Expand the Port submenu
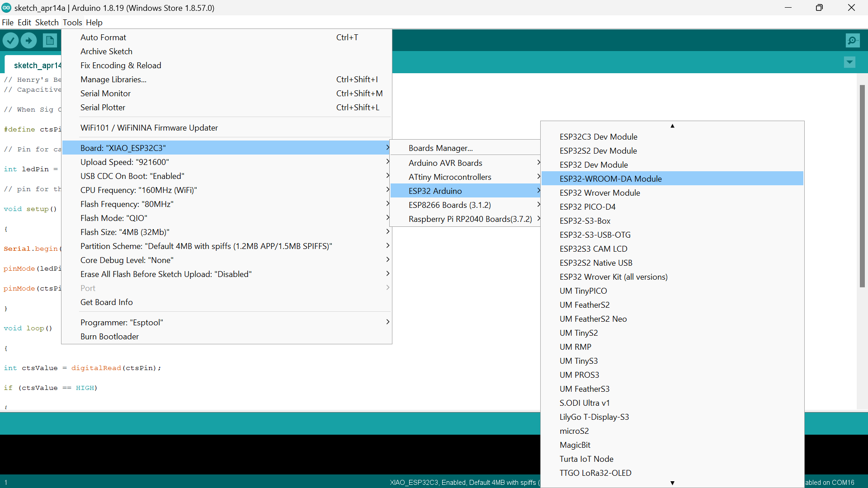 coord(87,288)
